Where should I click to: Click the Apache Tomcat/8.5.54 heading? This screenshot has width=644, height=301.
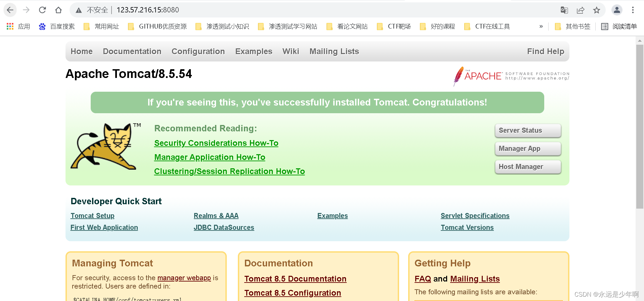(x=129, y=74)
